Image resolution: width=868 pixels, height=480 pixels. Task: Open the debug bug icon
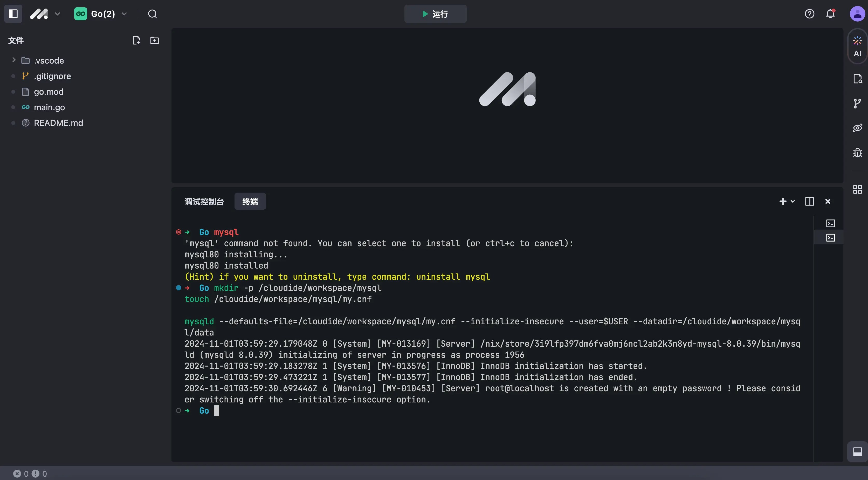tap(857, 153)
